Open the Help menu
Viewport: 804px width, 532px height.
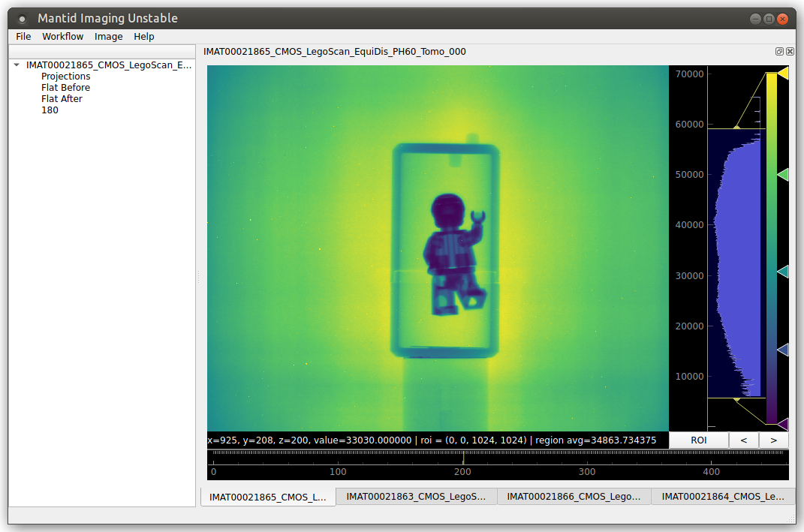point(144,36)
